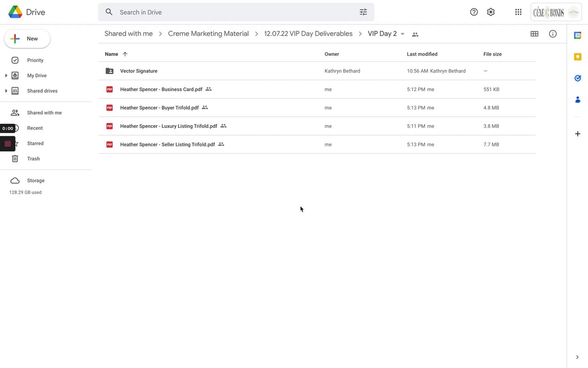This screenshot has width=588, height=368.
Task: Click the New button
Action: click(x=27, y=39)
